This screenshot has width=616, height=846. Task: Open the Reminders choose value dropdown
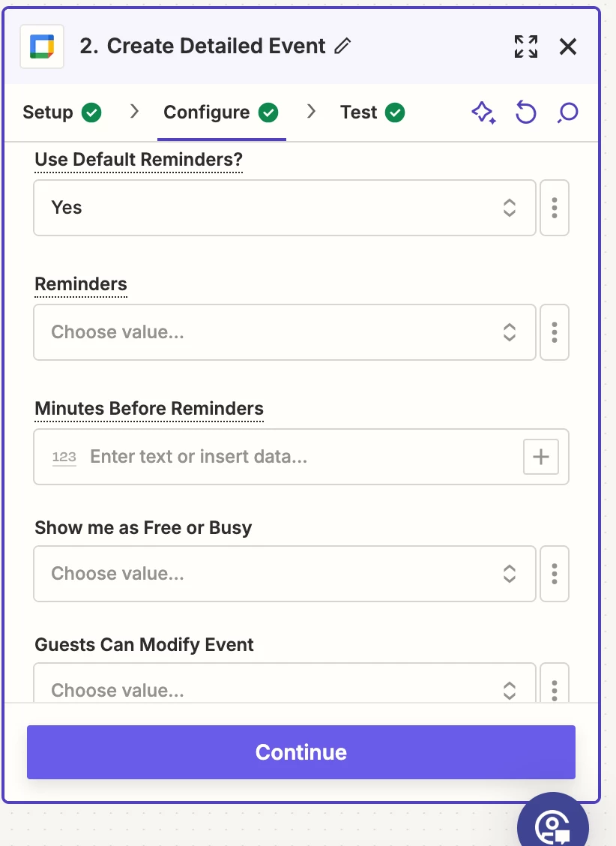click(x=285, y=332)
